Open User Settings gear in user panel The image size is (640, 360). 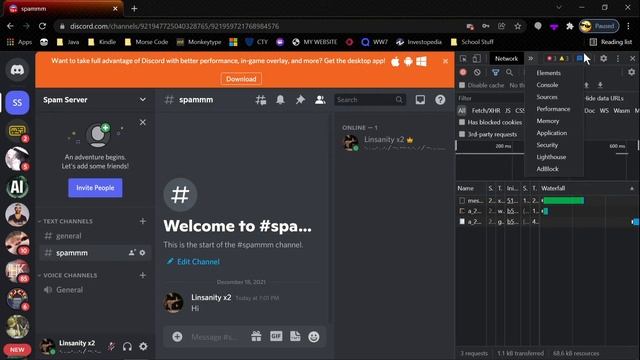pos(143,347)
